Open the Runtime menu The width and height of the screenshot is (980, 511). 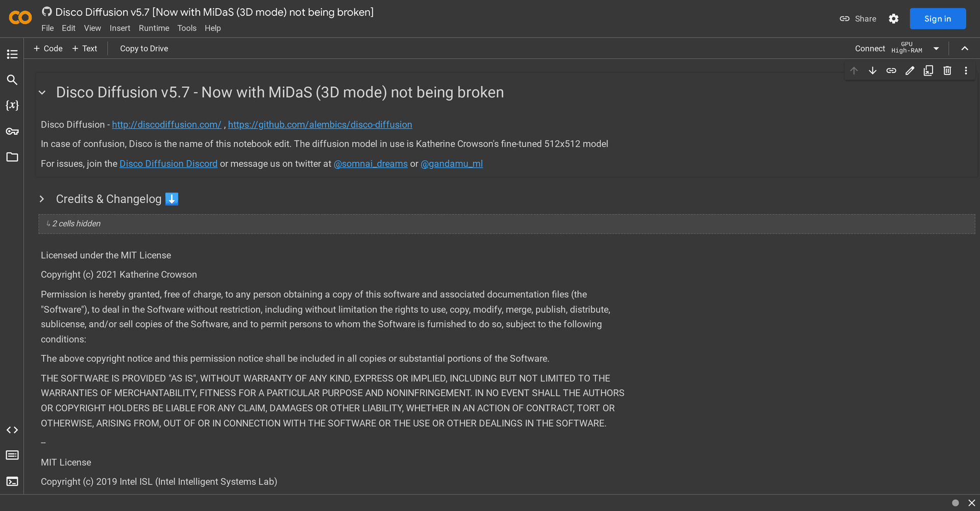154,28
